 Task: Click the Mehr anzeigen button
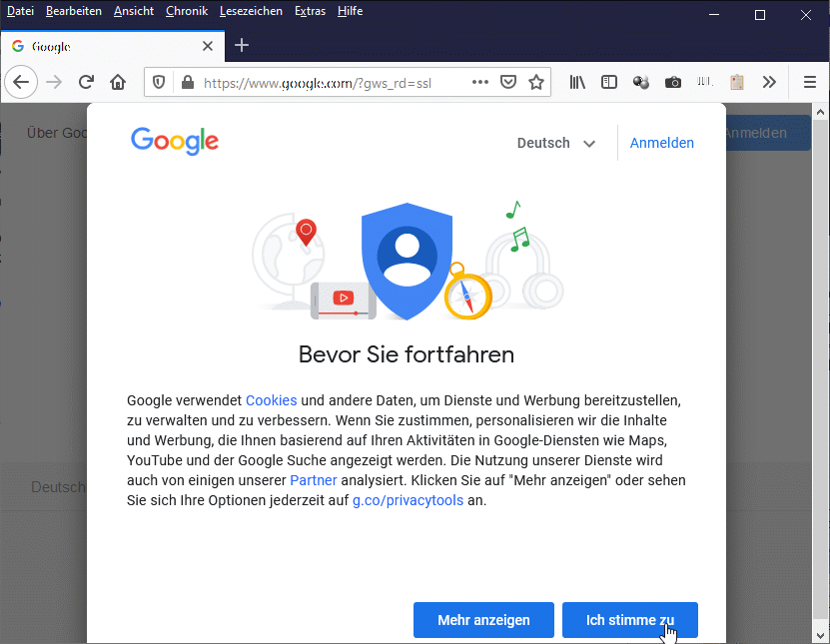pyautogui.click(x=483, y=620)
